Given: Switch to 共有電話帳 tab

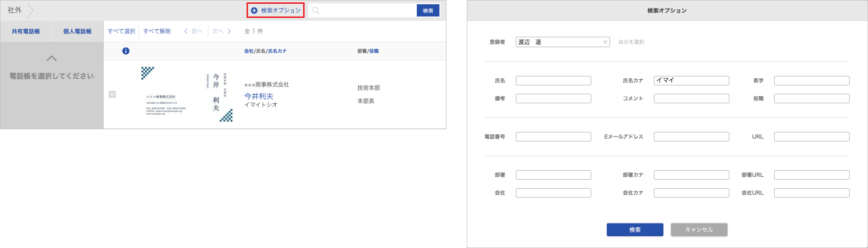Looking at the screenshot, I should tap(26, 31).
